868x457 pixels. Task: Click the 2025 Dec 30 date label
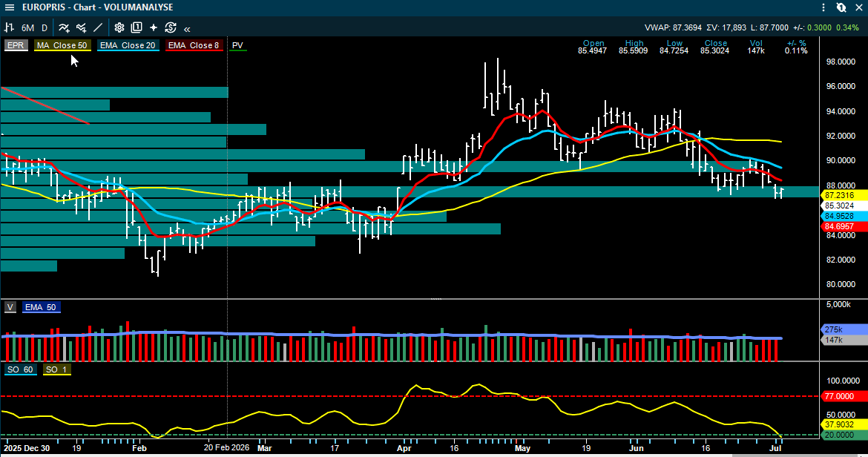pyautogui.click(x=27, y=448)
